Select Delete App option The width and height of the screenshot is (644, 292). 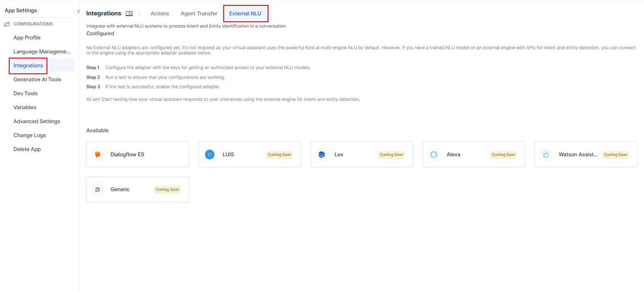click(x=27, y=149)
